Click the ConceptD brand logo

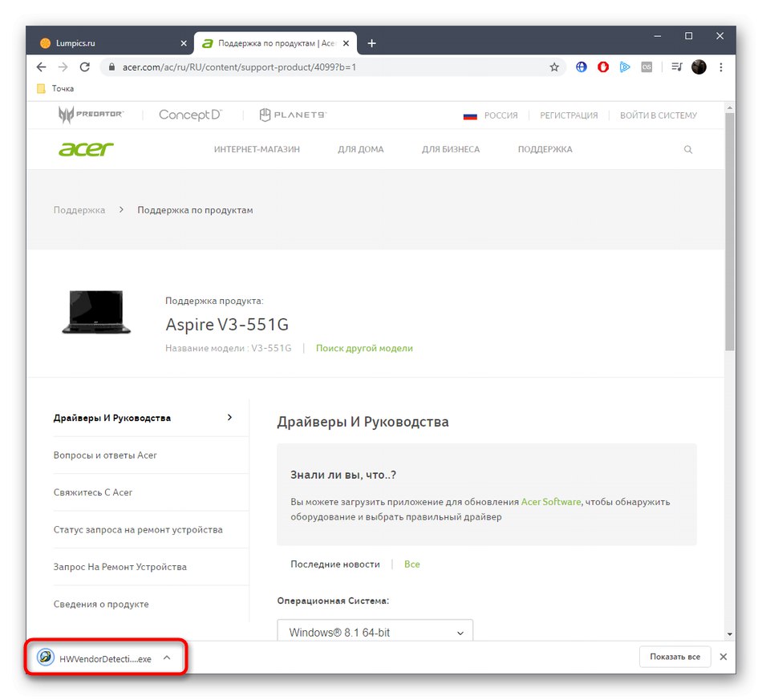[190, 115]
